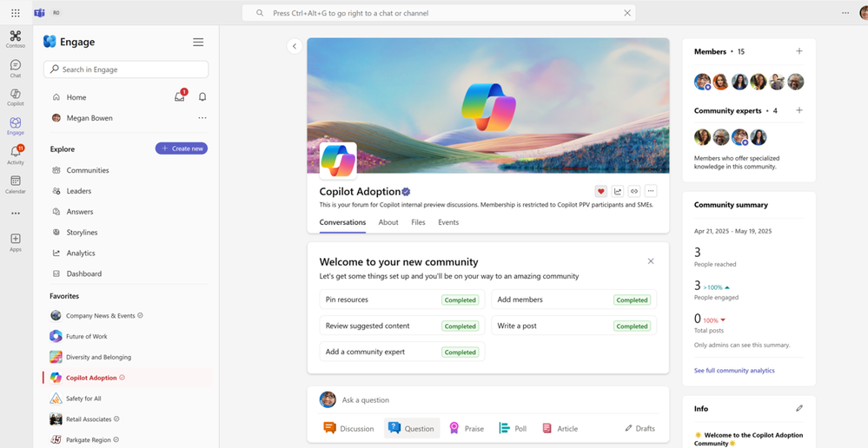Open the app launcher waffle icon
This screenshot has height=448, width=868.
16,13
